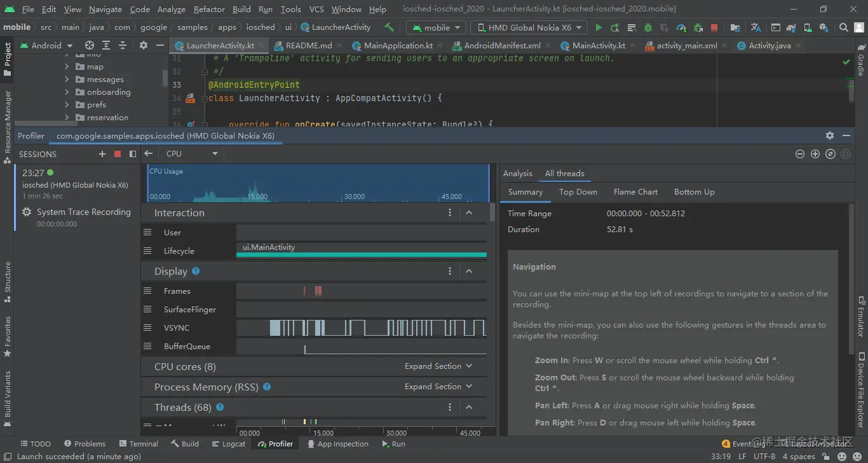Open the HMD Global Nokia X6 device dropdown
This screenshot has width=868, height=463.
529,27
